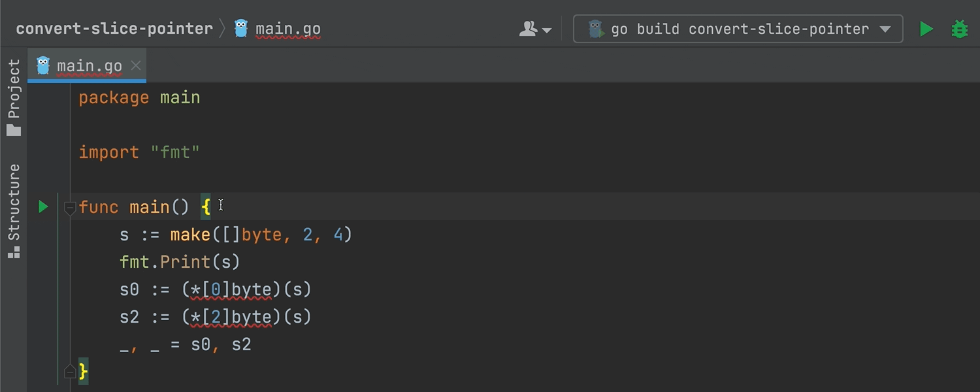980x392 pixels.
Task: Click the folder icon of the Project panel
Action: (x=14, y=130)
